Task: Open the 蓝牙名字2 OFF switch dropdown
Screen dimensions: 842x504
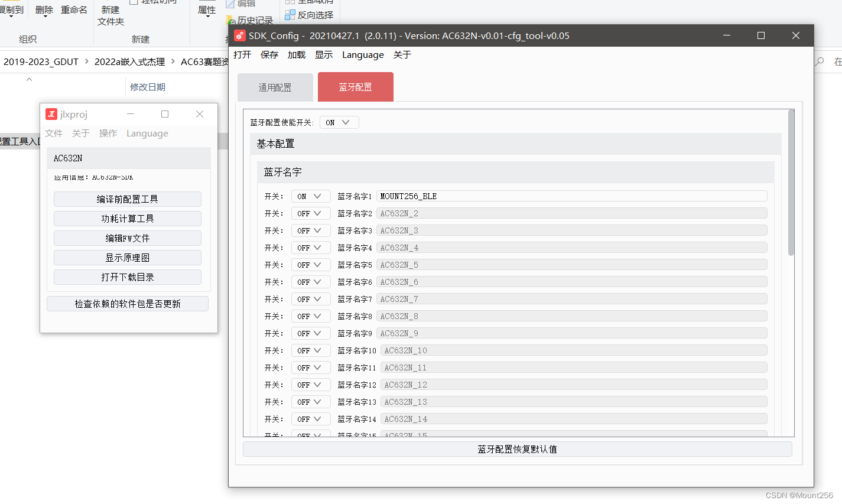Action: point(311,213)
